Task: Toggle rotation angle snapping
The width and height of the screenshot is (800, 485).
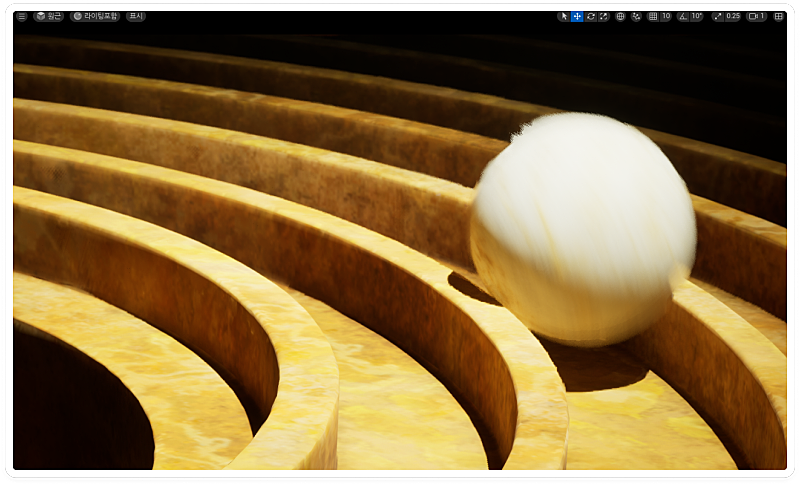Action: tap(684, 16)
